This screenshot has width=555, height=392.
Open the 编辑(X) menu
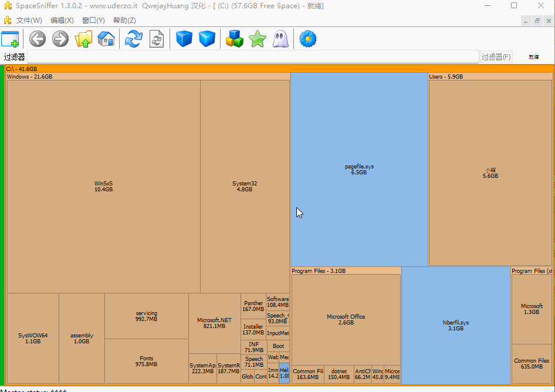pos(62,21)
